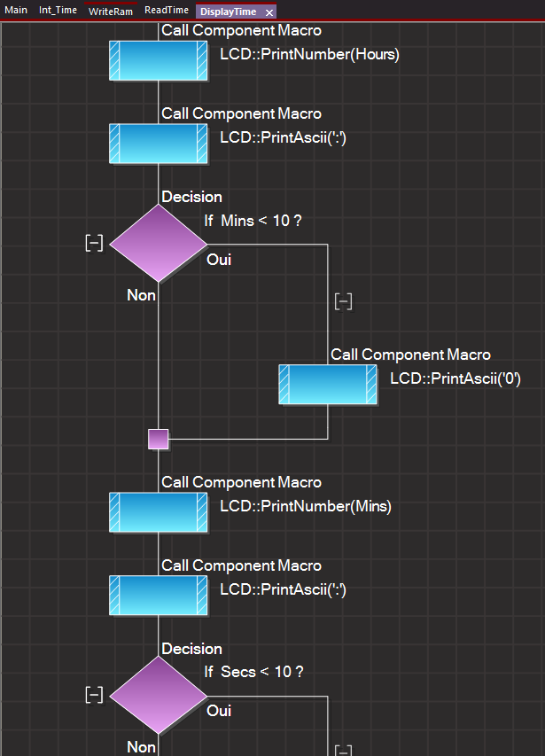Switch to the WriteRam tab

[x=110, y=12]
